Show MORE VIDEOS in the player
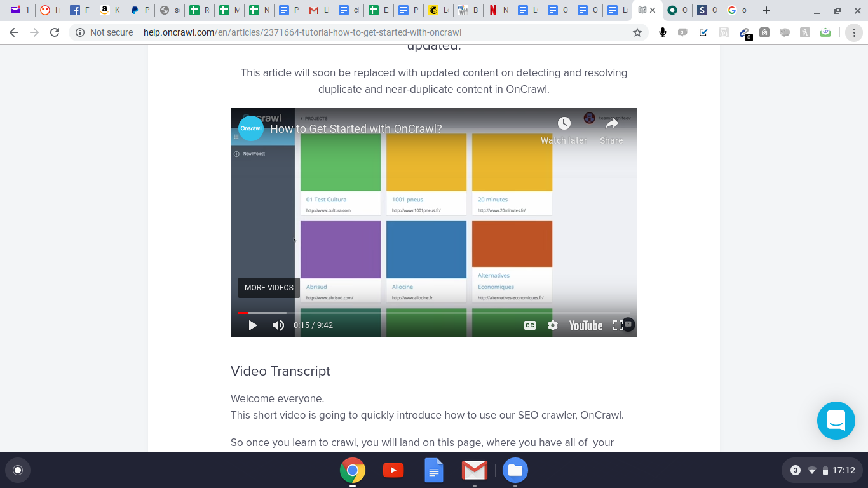Screen dimensions: 868x488 click(269, 288)
